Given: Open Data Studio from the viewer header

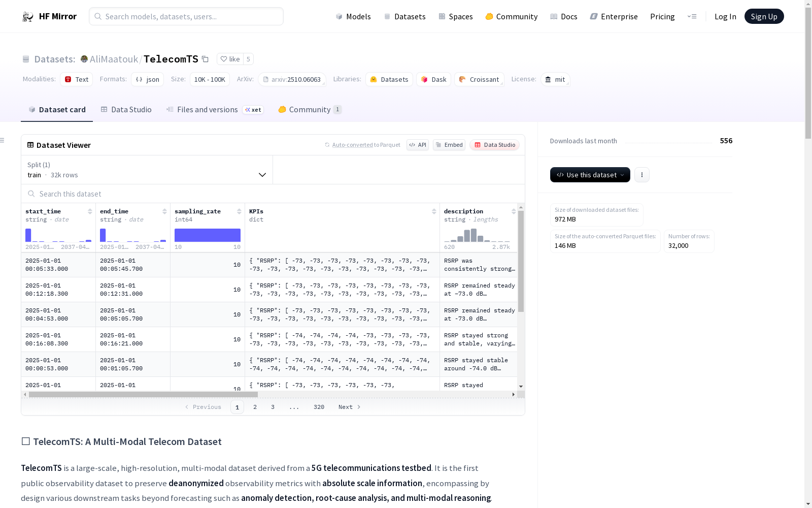Looking at the screenshot, I should (x=494, y=145).
